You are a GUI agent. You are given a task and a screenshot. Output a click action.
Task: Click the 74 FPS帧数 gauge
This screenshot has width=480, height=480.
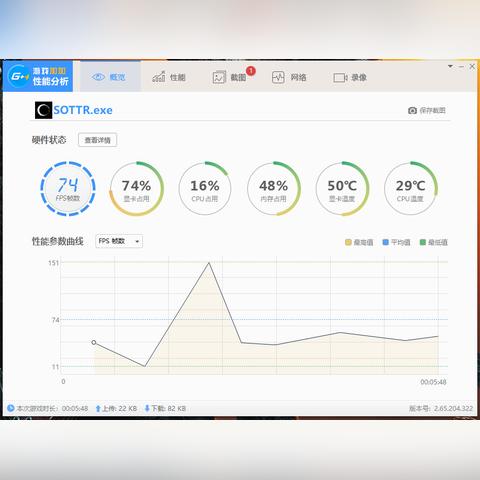point(68,189)
